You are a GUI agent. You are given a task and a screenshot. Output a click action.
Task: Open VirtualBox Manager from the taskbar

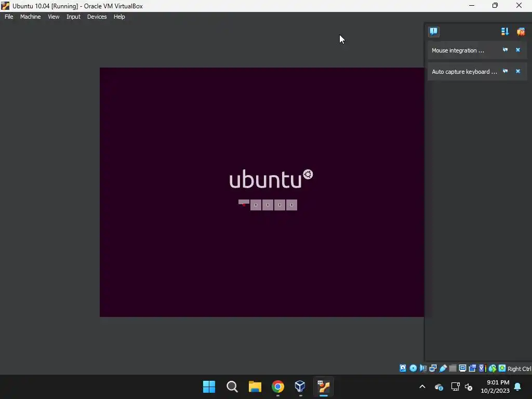tap(300, 387)
